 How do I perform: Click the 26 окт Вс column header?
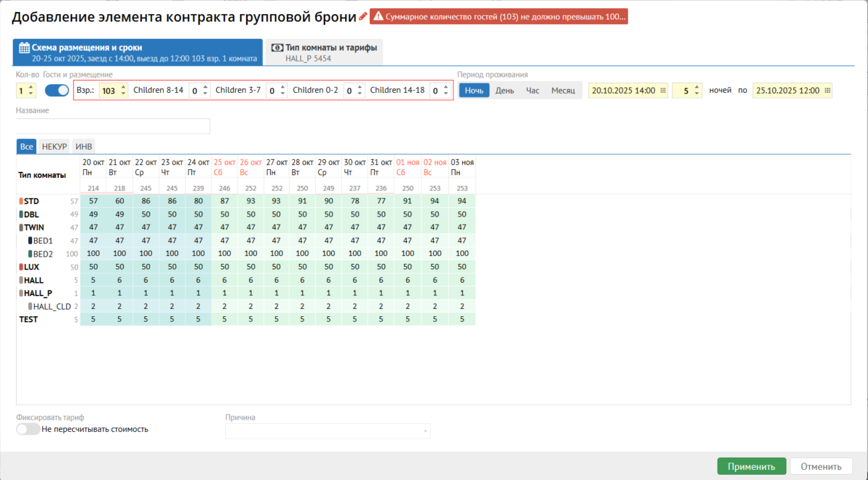(250, 167)
